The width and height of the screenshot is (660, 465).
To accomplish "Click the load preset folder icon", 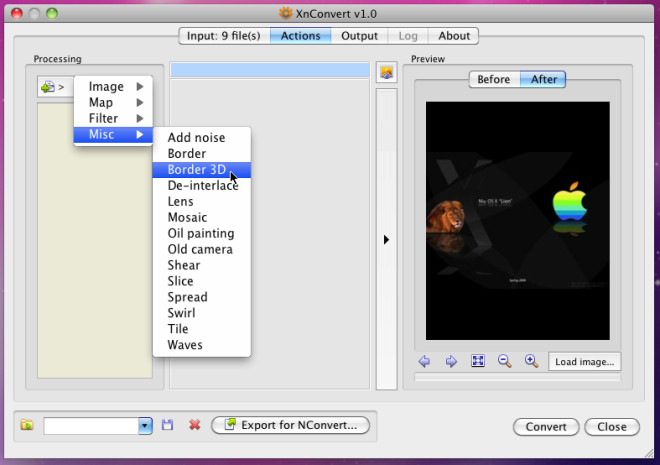I will (x=27, y=425).
